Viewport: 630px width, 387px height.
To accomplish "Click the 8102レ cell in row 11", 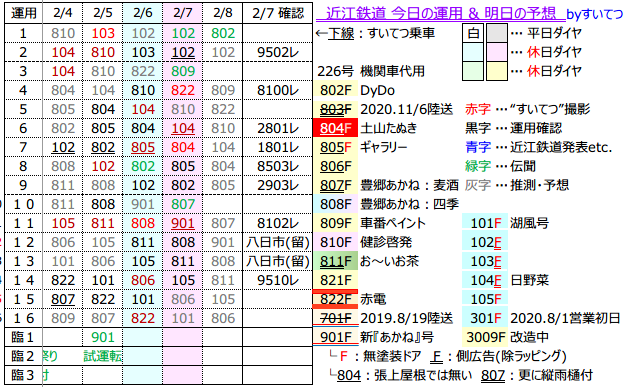I will coord(278,223).
